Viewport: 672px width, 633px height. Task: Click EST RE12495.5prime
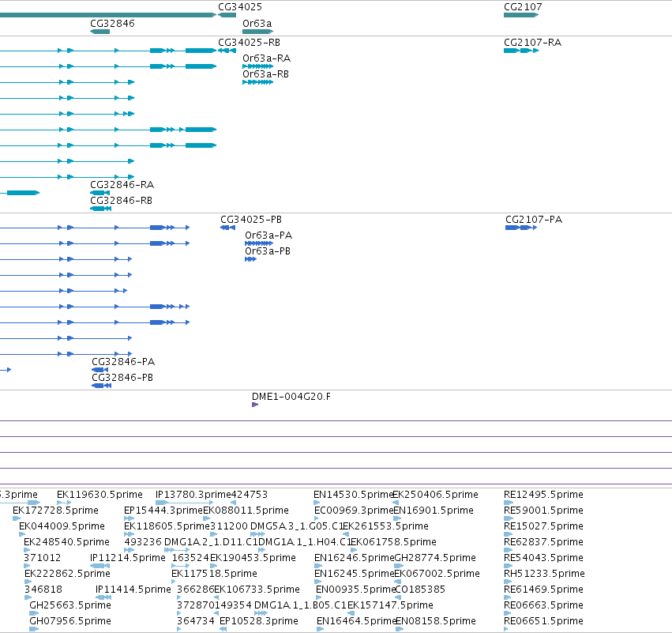pos(543,495)
